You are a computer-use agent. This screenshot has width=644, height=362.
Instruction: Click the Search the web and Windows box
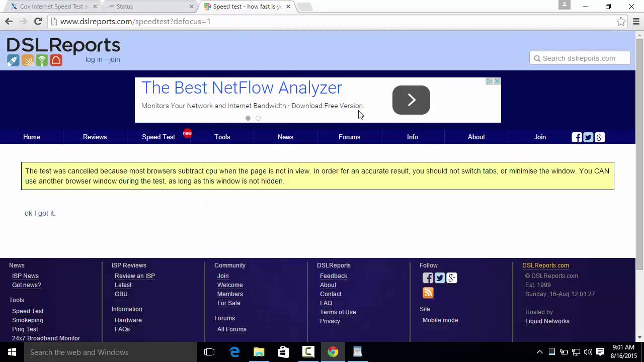(x=111, y=352)
